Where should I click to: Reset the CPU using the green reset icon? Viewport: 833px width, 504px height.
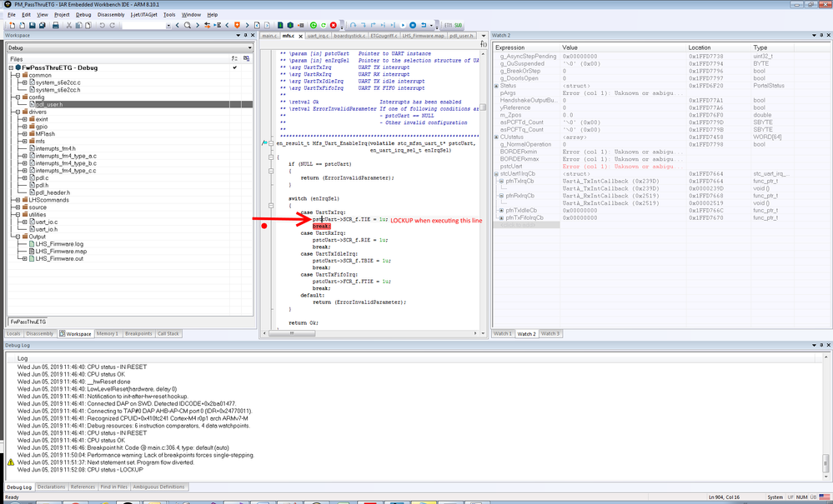pos(314,24)
